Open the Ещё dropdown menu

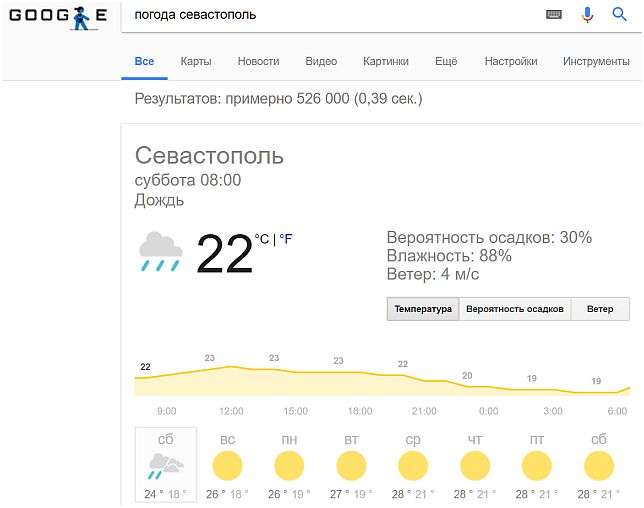coord(446,61)
